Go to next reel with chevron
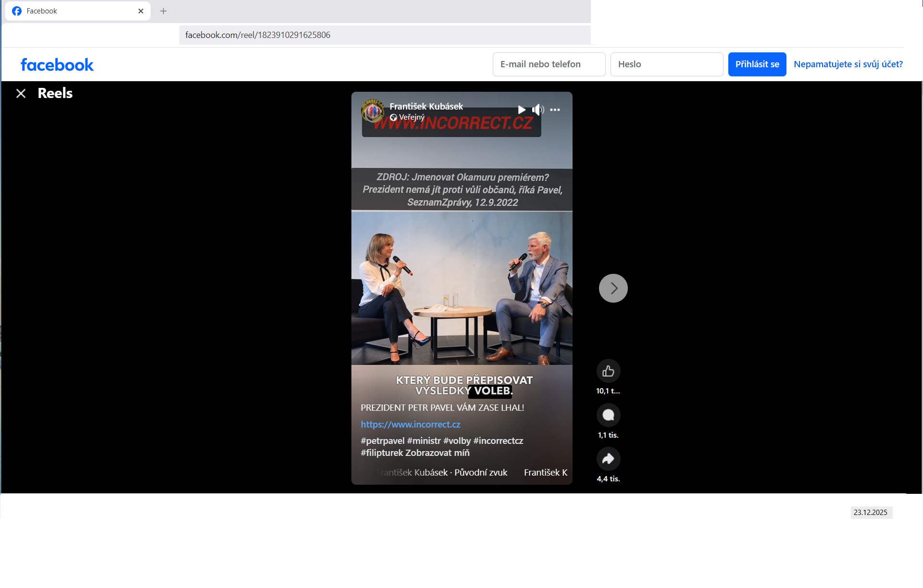Image resolution: width=923 pixels, height=588 pixels. (x=613, y=288)
